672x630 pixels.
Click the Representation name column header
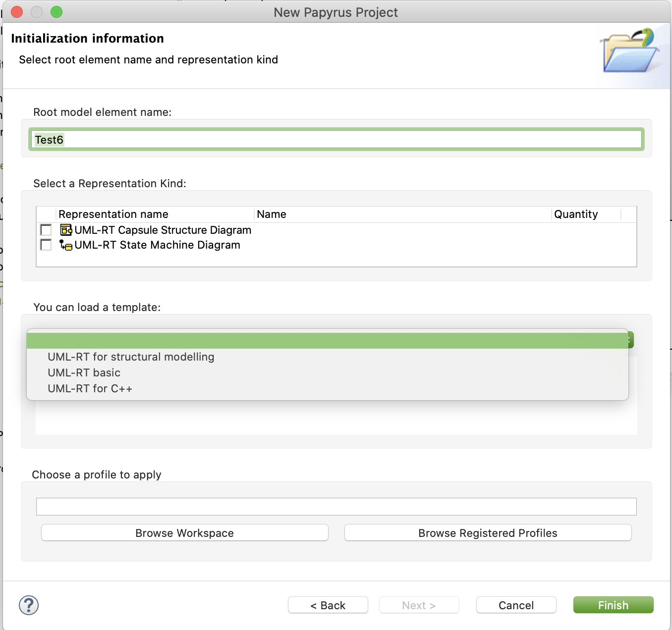pos(155,214)
